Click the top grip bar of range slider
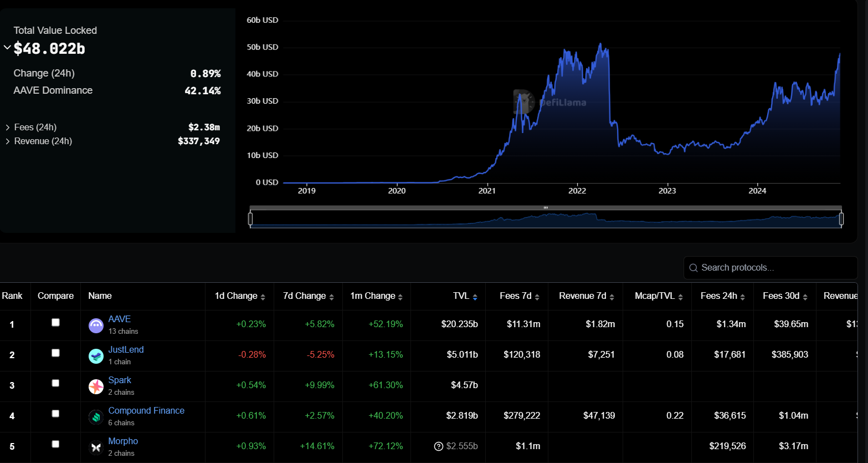The height and width of the screenshot is (463, 868). 546,208
